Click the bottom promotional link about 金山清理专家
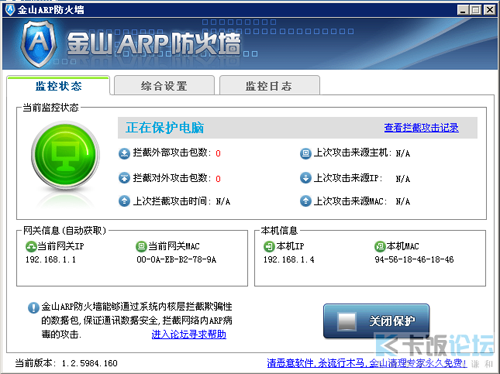Screen dimensions: 500x374 [x=367, y=363]
